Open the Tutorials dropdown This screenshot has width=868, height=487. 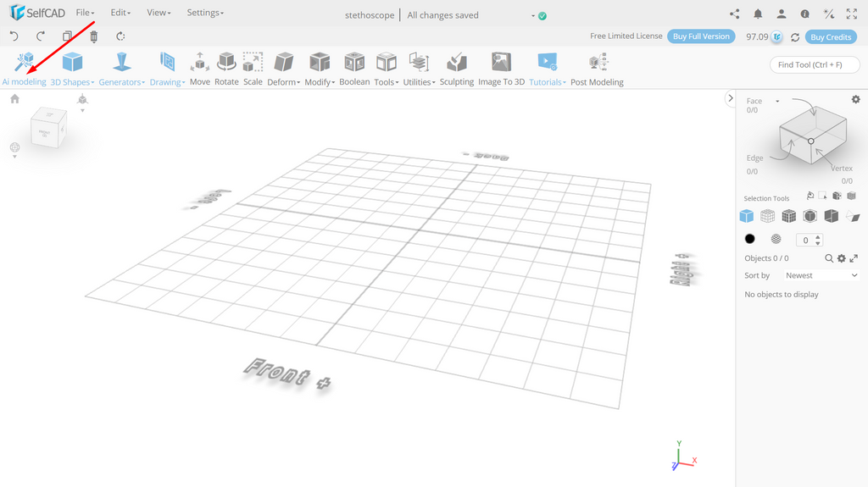pos(548,69)
